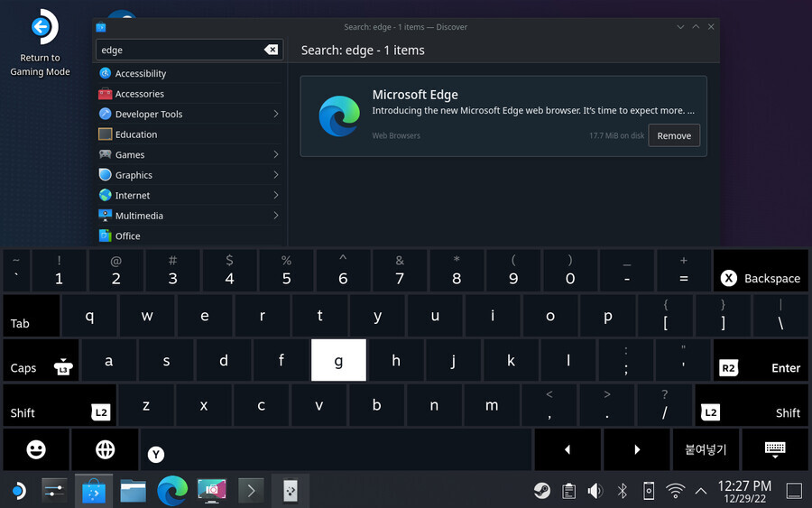Select the Education category

point(189,134)
